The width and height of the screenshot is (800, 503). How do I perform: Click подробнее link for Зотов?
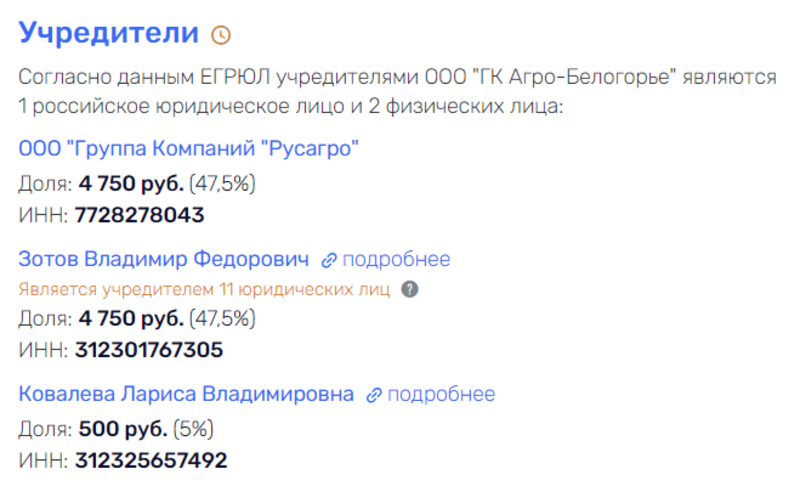tap(396, 260)
